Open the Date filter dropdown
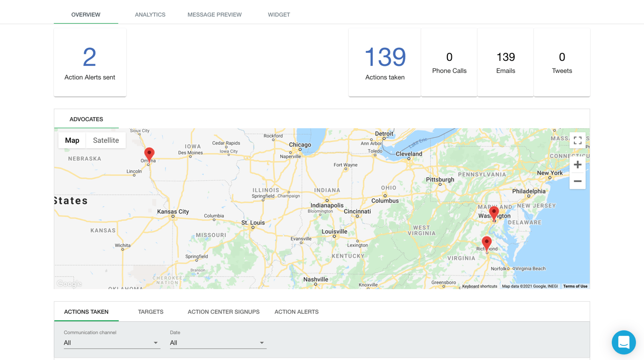This screenshot has width=644, height=360. pyautogui.click(x=218, y=342)
